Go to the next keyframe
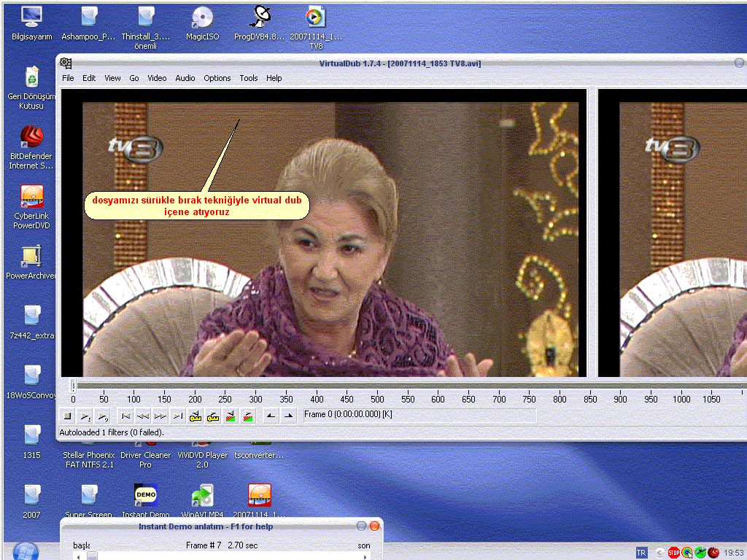The height and width of the screenshot is (560, 747). point(214,416)
